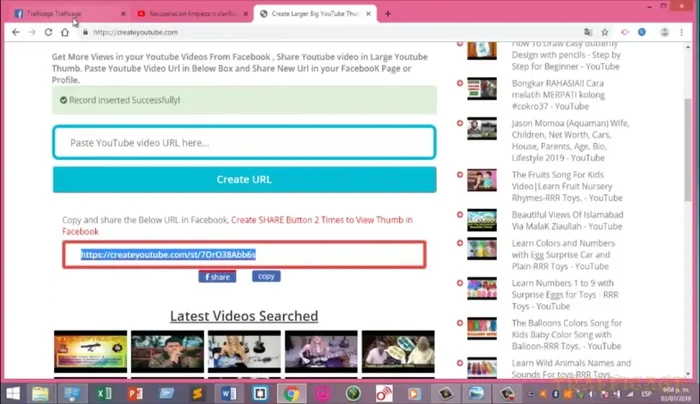Close the Recuperacion YouTube tab
This screenshot has width=700, height=404.
(x=246, y=14)
